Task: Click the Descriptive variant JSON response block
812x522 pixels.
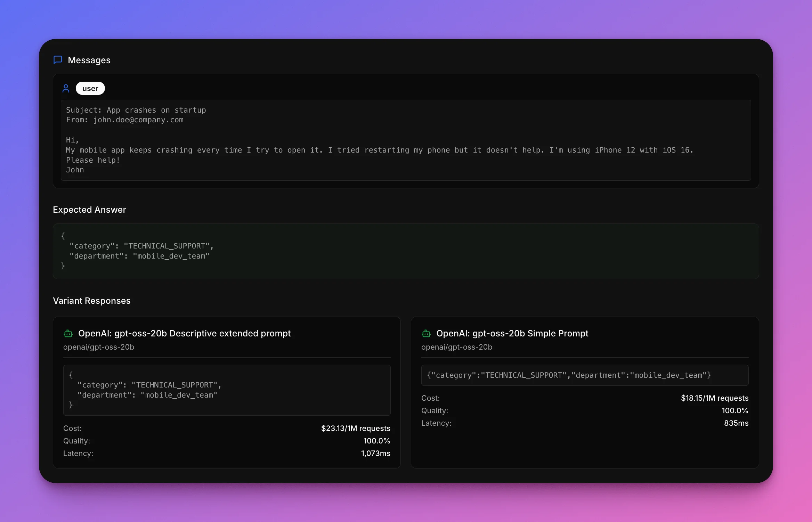Action: click(227, 390)
